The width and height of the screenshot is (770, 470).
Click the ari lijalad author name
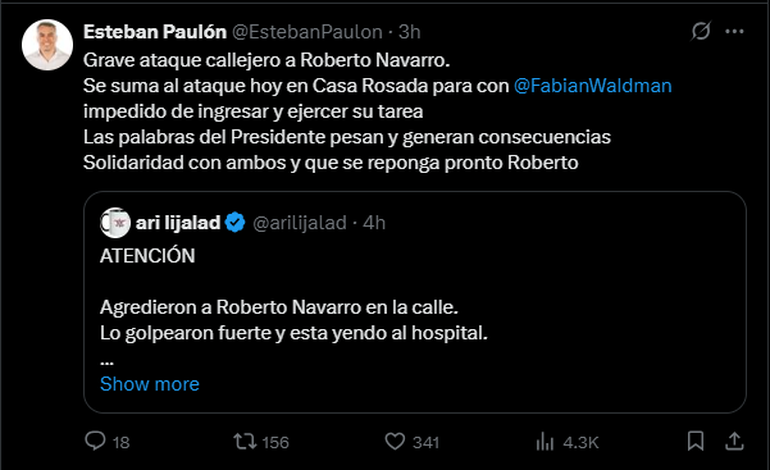click(x=176, y=223)
